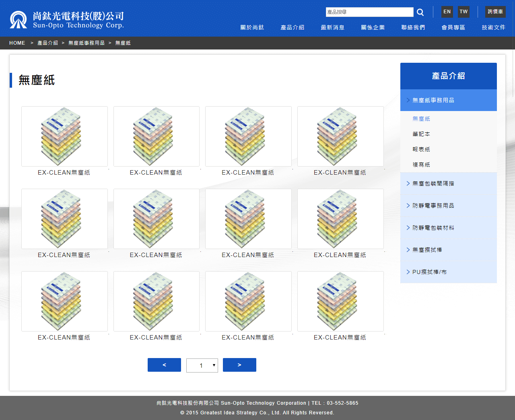Click 產品介紹 in the breadcrumb
Screen dimensions: 515x420
47,43
